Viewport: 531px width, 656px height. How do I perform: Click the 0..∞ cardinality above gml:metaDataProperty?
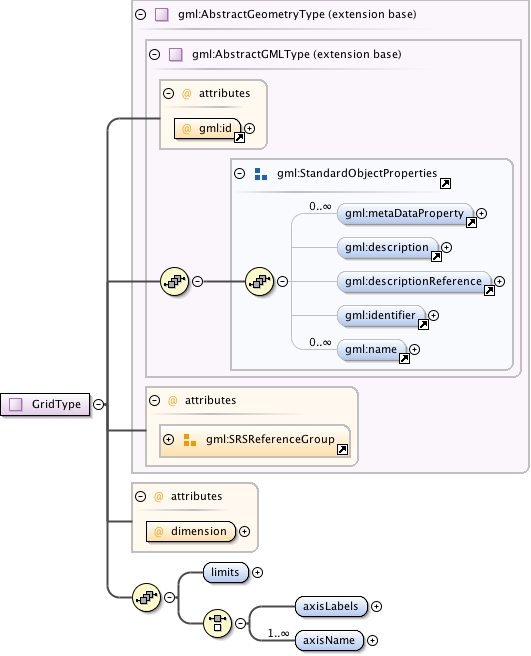click(x=320, y=206)
